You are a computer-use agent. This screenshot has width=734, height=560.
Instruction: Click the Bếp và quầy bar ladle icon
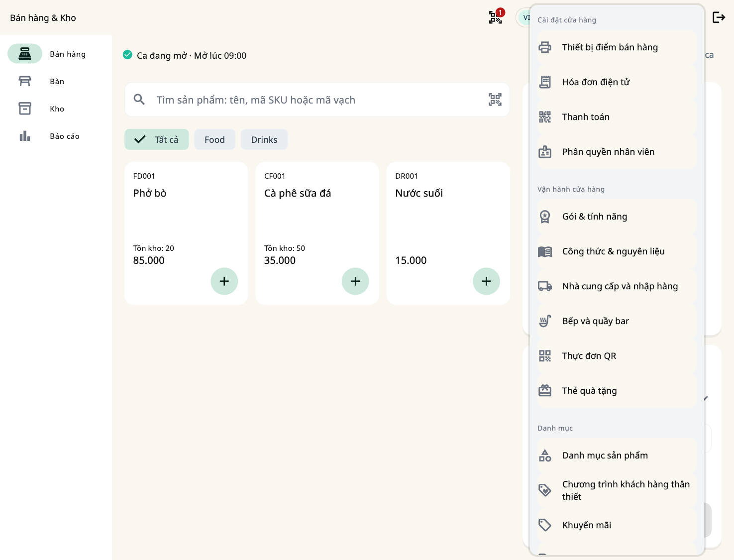(x=545, y=321)
